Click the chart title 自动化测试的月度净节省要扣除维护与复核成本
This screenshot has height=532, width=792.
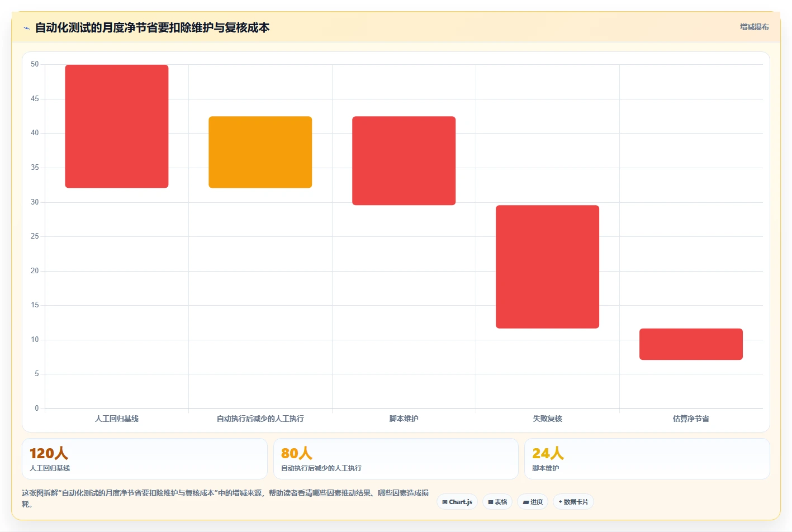152,28
